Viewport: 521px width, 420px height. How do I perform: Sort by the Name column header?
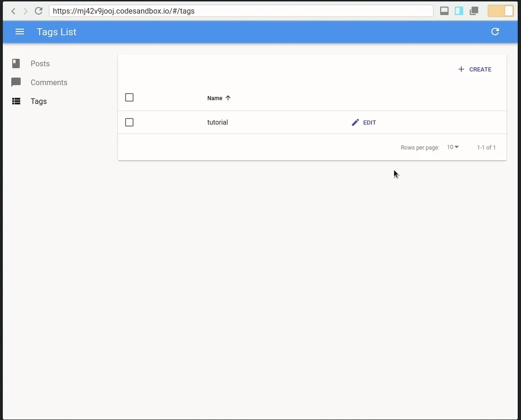(x=219, y=98)
